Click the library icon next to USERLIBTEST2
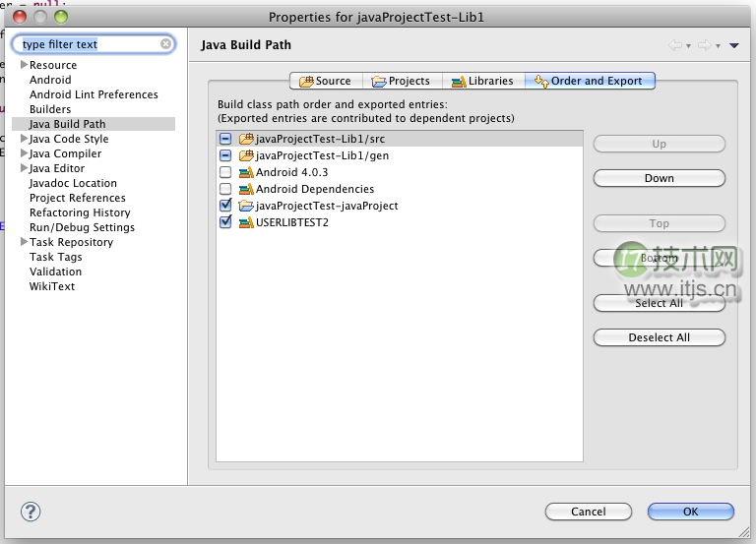Screen dimensions: 756x544 point(246,222)
